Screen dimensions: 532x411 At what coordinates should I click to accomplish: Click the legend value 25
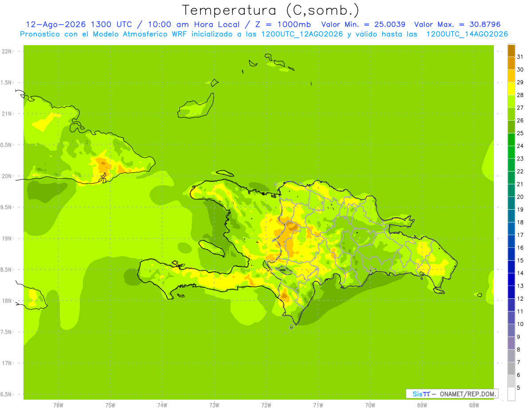pos(520,133)
